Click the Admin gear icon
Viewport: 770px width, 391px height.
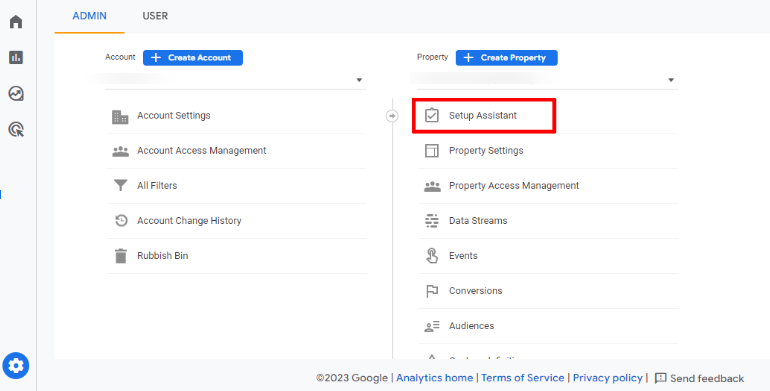(16, 365)
